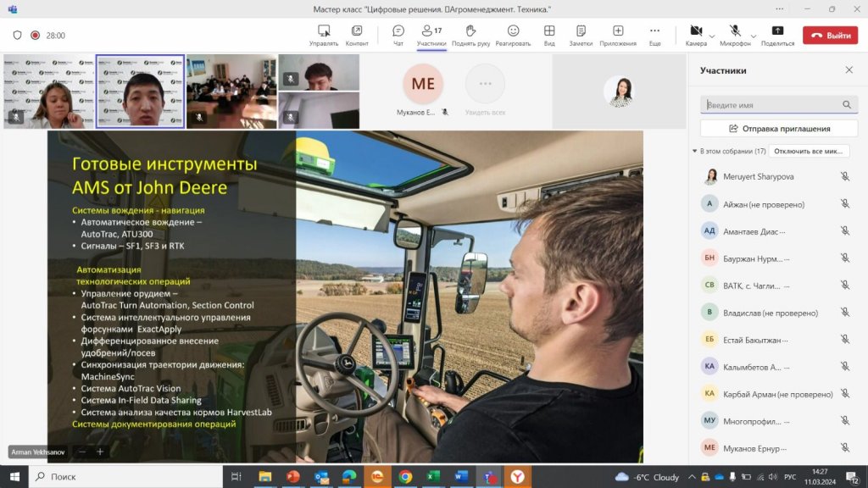
Task: Toggle mic icon beside Meruyert Sharypova
Action: click(844, 176)
